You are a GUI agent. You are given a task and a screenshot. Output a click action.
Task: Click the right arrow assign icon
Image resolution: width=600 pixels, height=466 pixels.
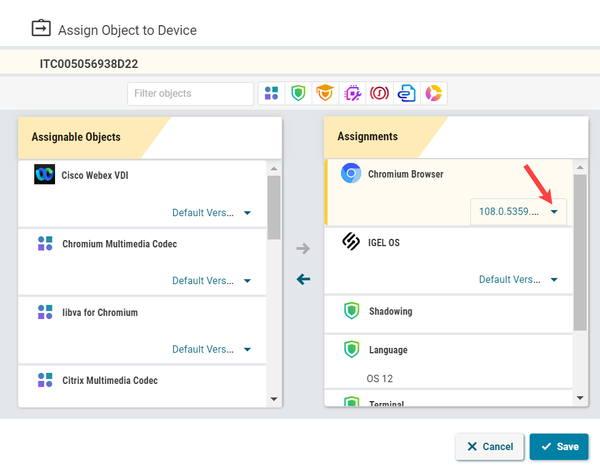[304, 248]
